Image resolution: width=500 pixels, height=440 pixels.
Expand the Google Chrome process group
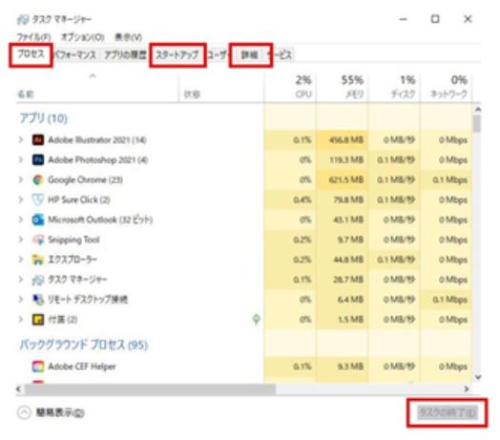[x=21, y=180]
